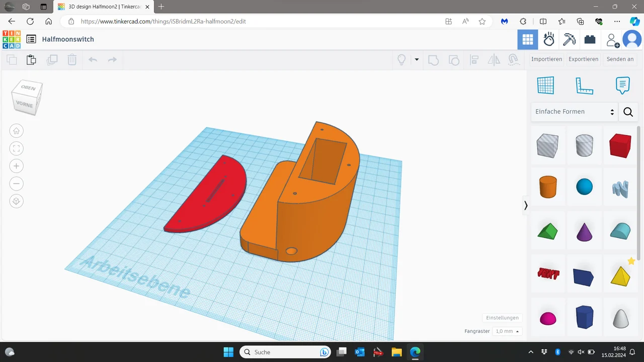Click the OBEN face of view cube

coord(29,87)
